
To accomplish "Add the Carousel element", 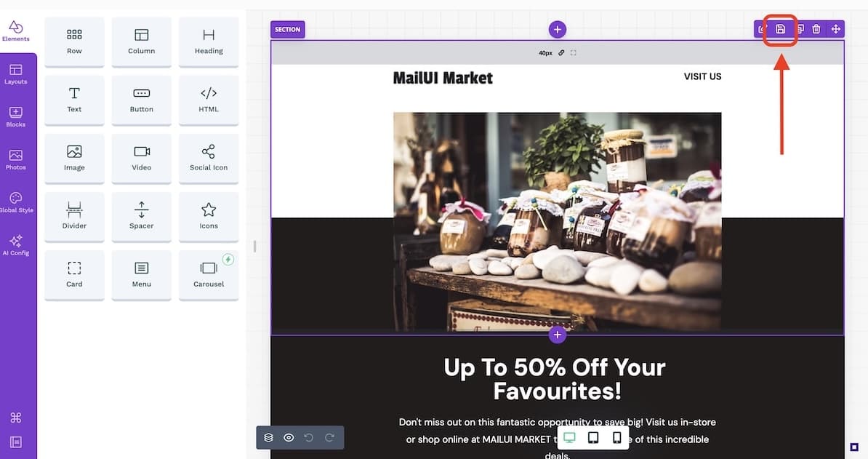I will pos(209,275).
